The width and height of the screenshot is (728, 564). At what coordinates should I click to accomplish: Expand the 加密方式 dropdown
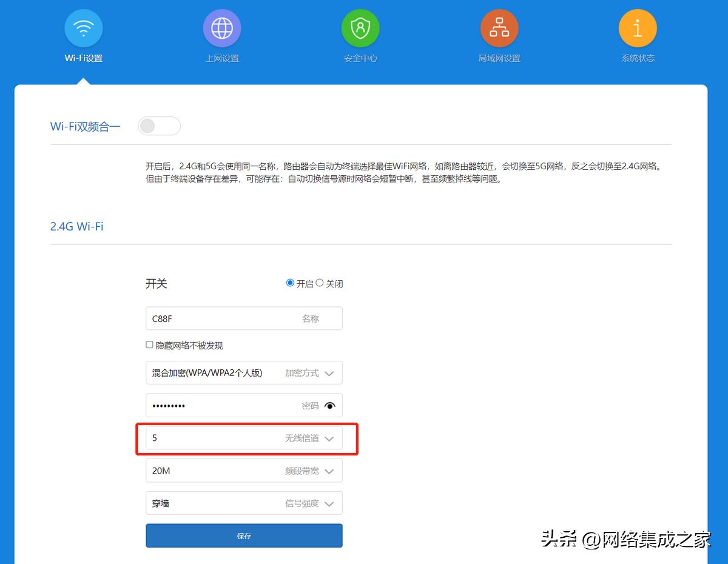click(x=244, y=373)
